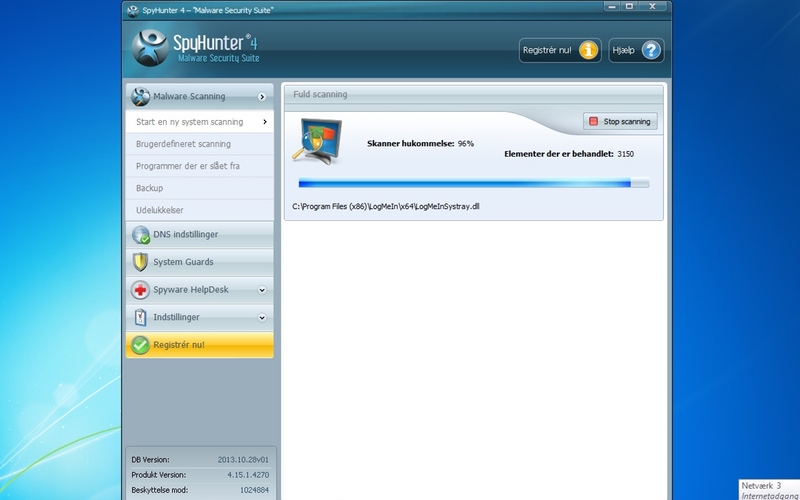Minimize the SpyHunter window
Image resolution: width=800 pixels, height=500 pixels.
[x=612, y=7]
